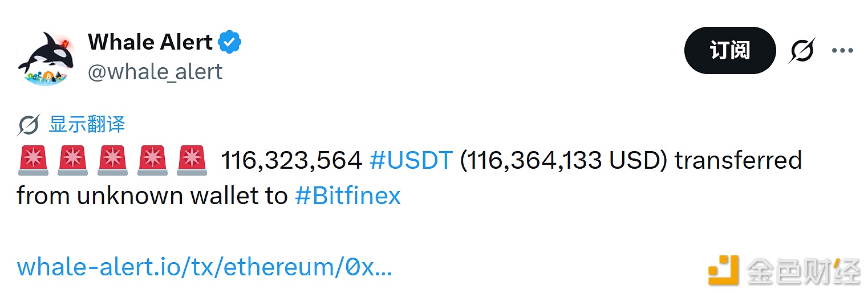This screenshot has width=868, height=293.
Task: Click the third red siren emoji
Action: pos(112,160)
